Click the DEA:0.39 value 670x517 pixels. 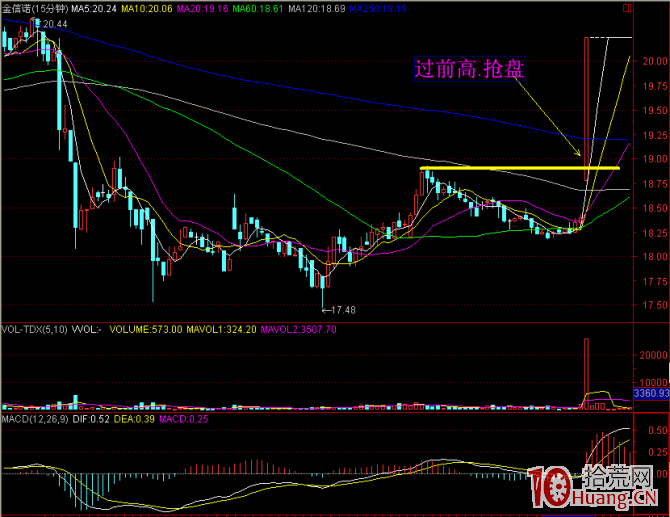(134, 419)
